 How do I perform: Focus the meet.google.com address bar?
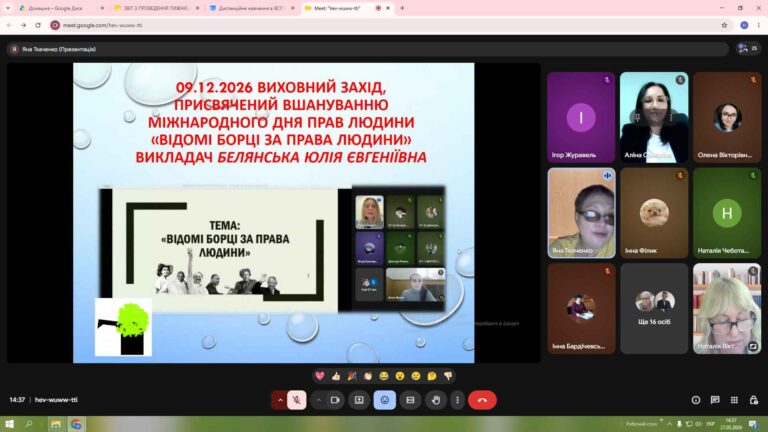pos(391,25)
